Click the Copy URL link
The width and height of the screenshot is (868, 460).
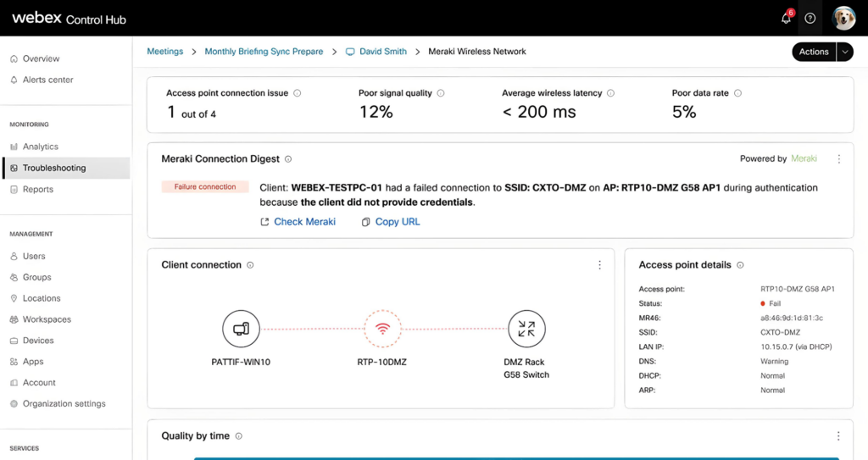pyautogui.click(x=398, y=222)
